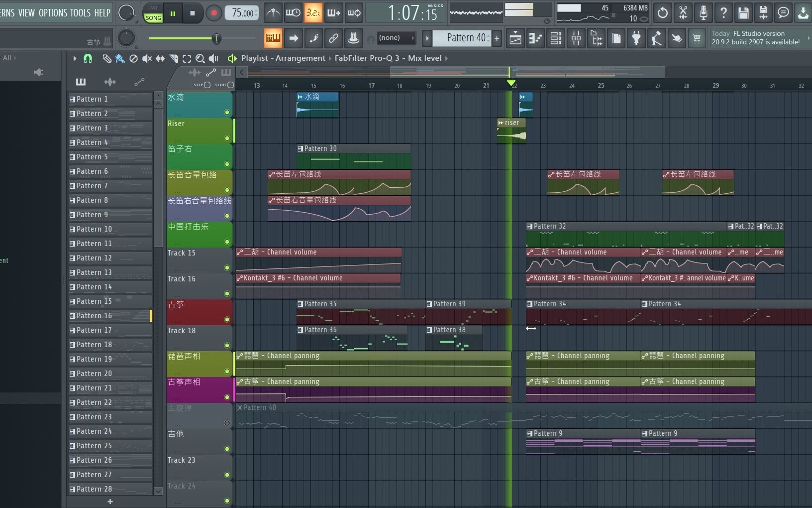Enable step editing mode footprint icon

[x=313, y=38]
